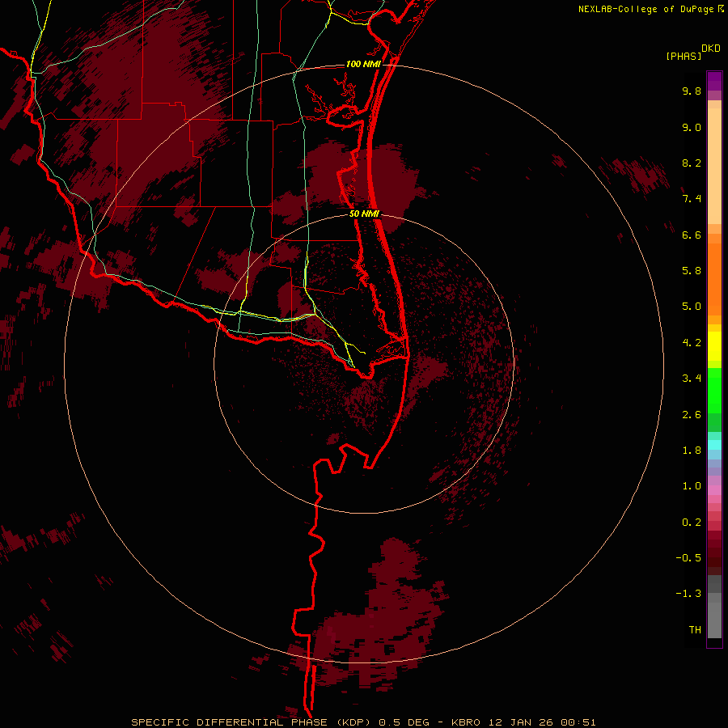Click the 50 NMI range ring label
The height and width of the screenshot is (728, 728).
[x=364, y=214]
